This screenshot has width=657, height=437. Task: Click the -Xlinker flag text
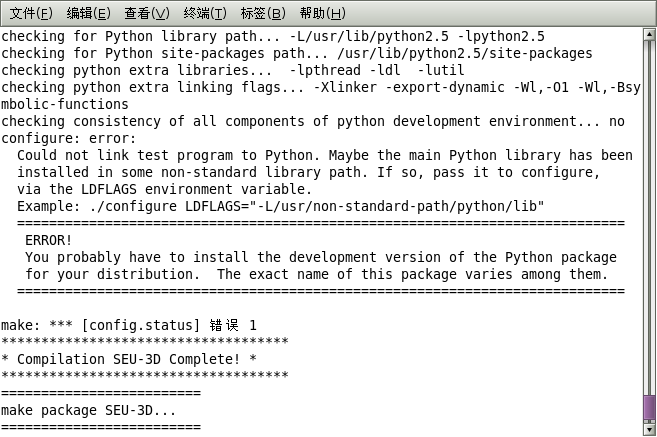(345, 88)
